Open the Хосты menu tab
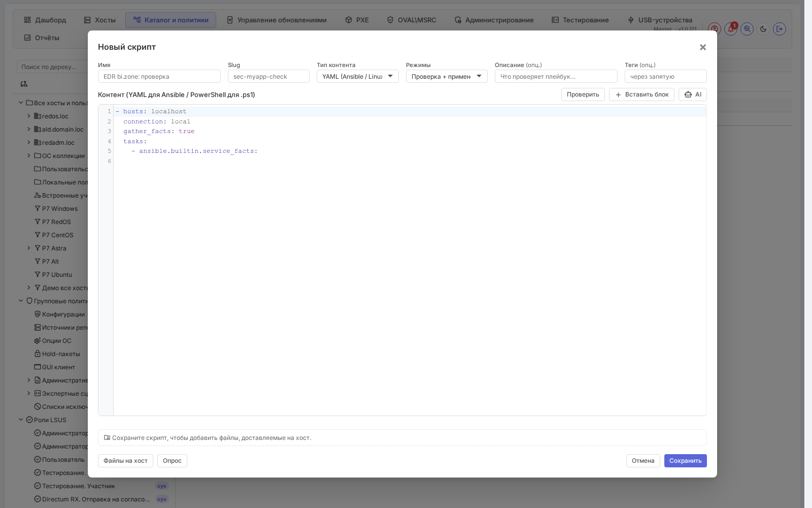The height and width of the screenshot is (508, 812). (x=100, y=20)
